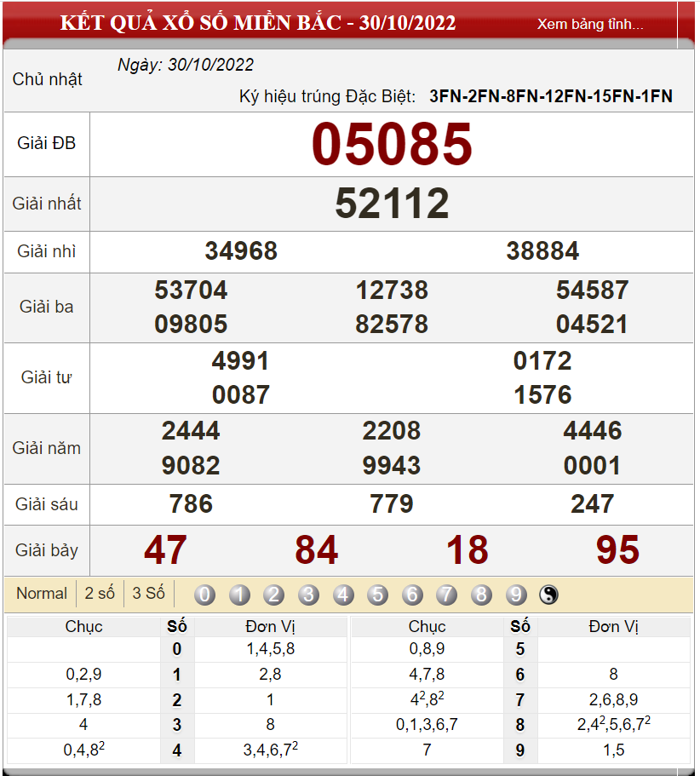Choose the digit 6 ball filter
This screenshot has width=700, height=776.
pyautogui.click(x=412, y=595)
